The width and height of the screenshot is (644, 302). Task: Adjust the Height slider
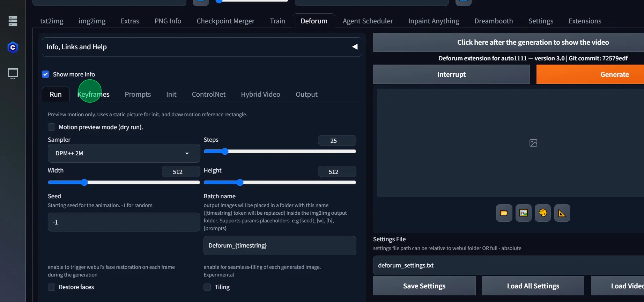coord(280,183)
